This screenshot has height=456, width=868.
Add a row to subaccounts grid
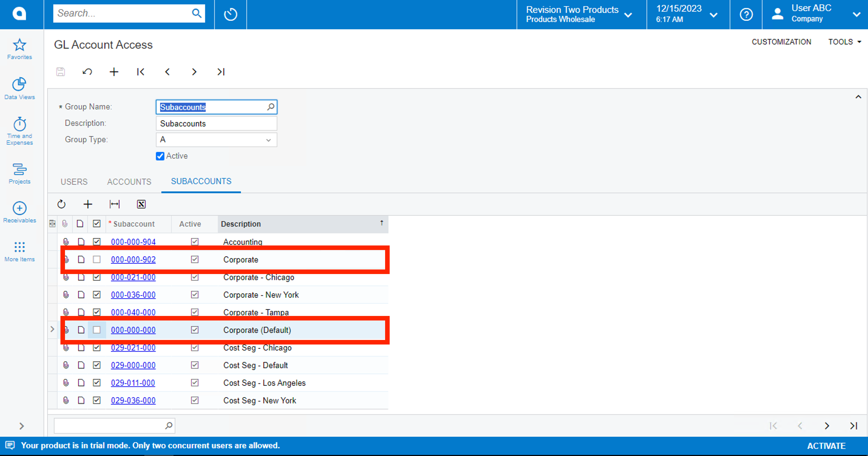tap(87, 204)
